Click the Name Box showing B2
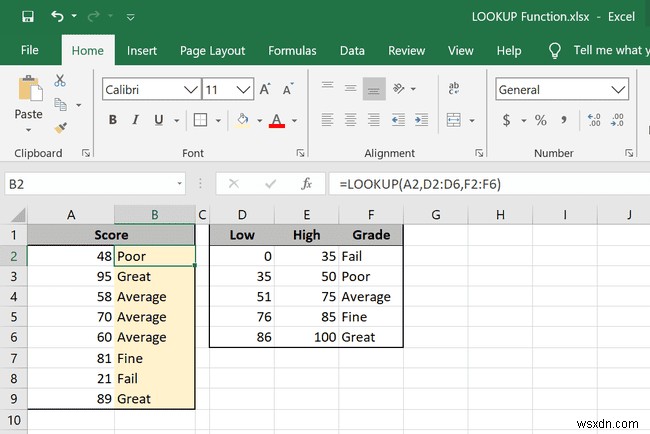Image resolution: width=650 pixels, height=434 pixels. coord(95,184)
